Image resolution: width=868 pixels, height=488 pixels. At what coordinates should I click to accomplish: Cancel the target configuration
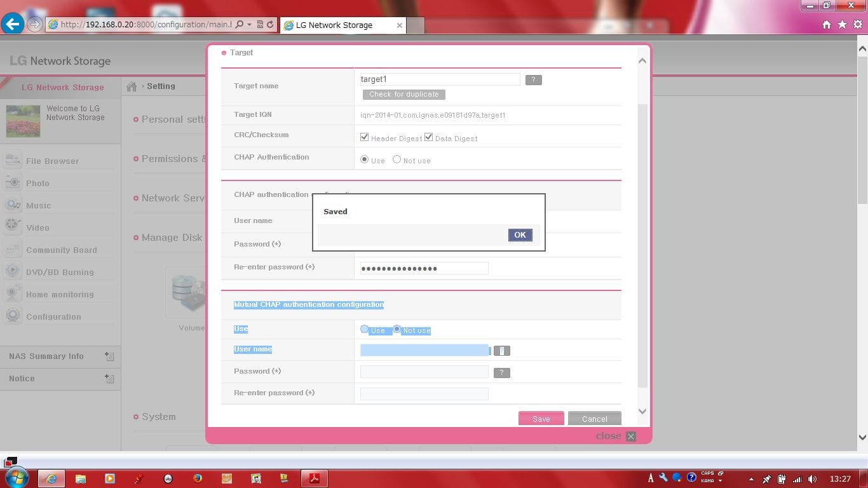click(594, 419)
